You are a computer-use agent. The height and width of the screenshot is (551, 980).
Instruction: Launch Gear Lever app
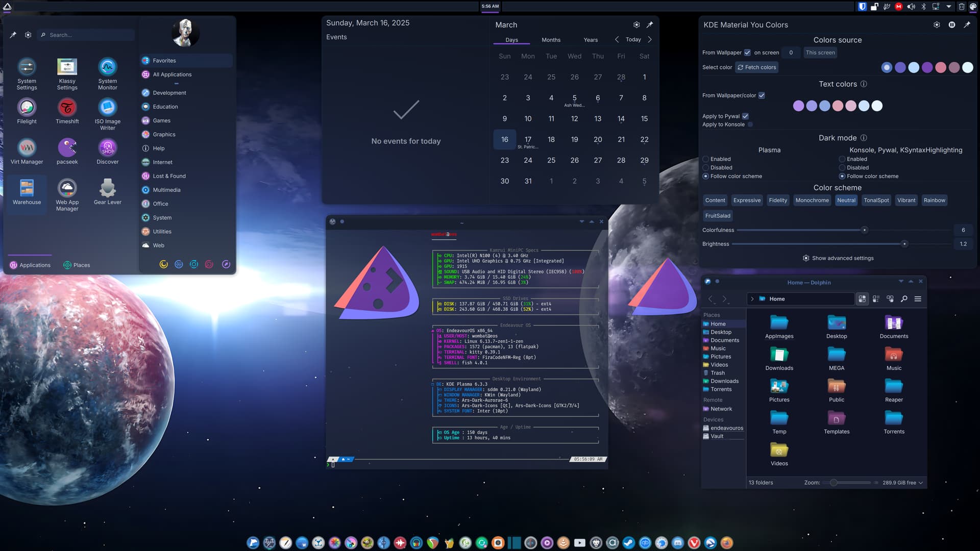107,192
